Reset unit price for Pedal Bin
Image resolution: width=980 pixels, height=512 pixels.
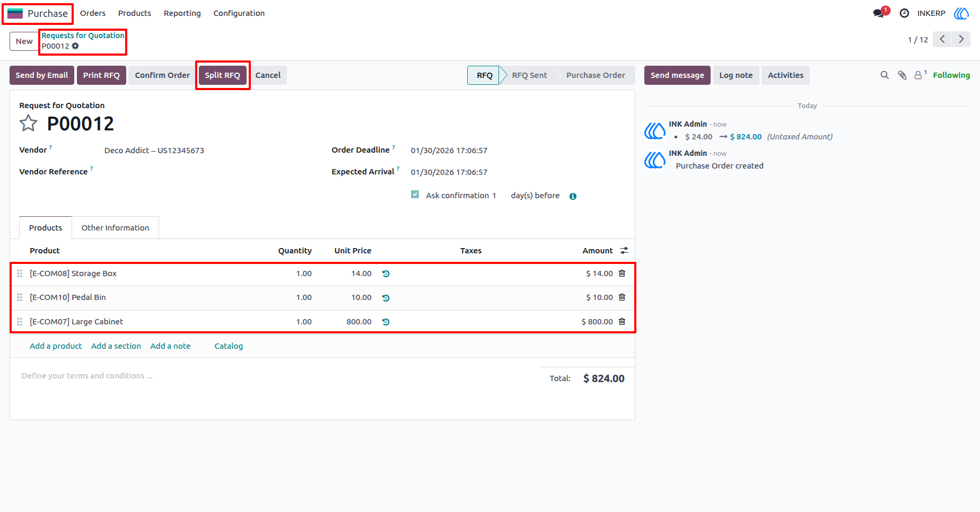pyautogui.click(x=386, y=298)
